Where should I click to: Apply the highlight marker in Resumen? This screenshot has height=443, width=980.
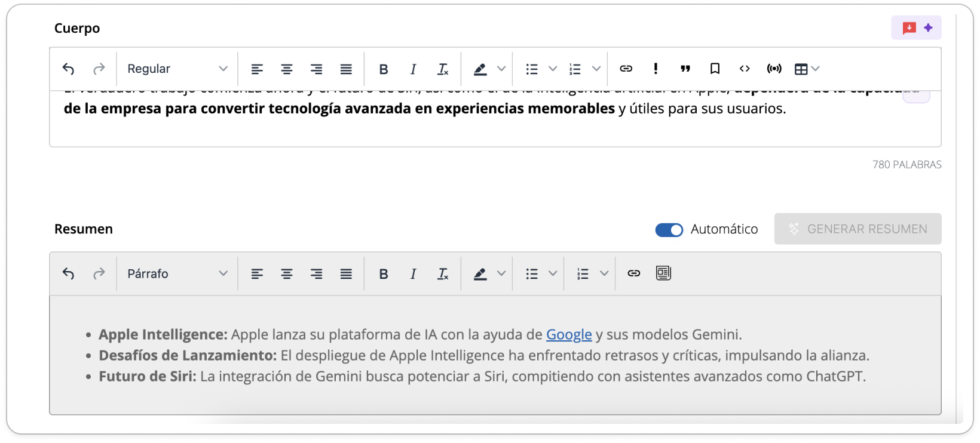pyautogui.click(x=480, y=274)
